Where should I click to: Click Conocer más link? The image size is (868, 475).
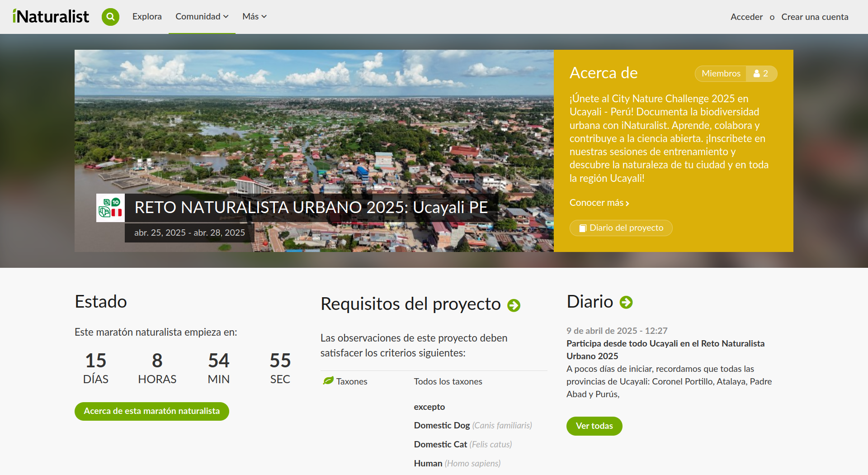click(x=599, y=203)
